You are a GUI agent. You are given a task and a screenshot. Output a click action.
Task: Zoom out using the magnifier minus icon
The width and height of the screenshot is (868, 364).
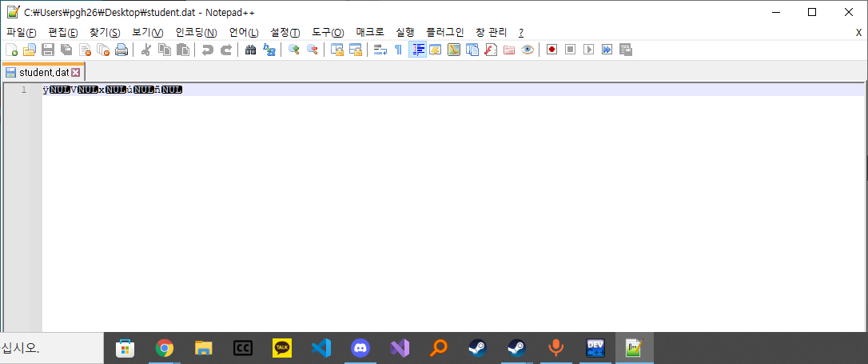(x=313, y=50)
